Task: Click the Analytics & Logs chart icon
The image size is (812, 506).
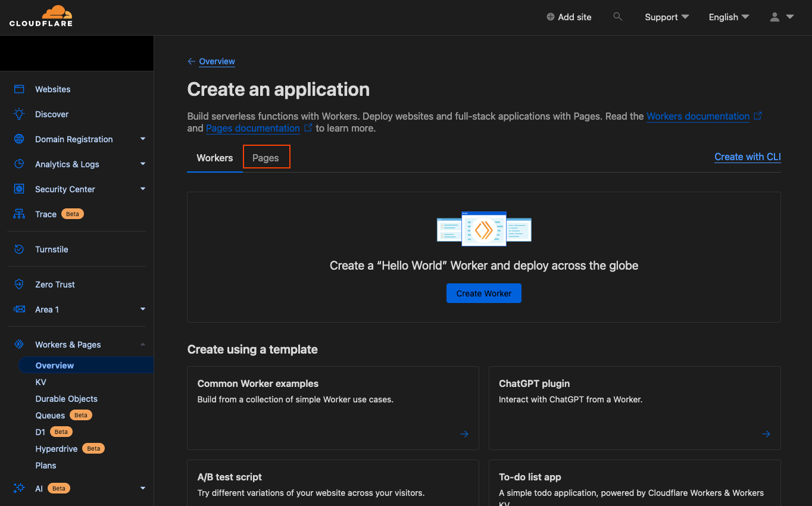Action: click(19, 164)
